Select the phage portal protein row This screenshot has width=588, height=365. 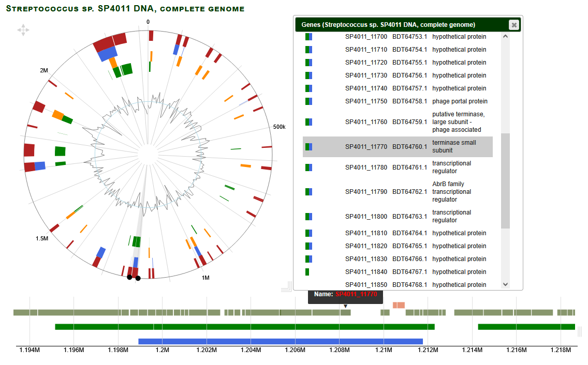(398, 101)
